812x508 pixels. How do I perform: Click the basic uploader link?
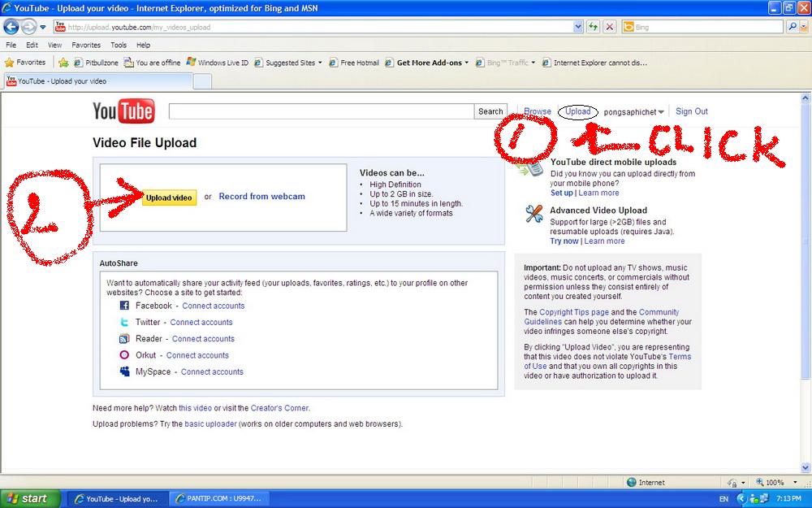[x=211, y=424]
